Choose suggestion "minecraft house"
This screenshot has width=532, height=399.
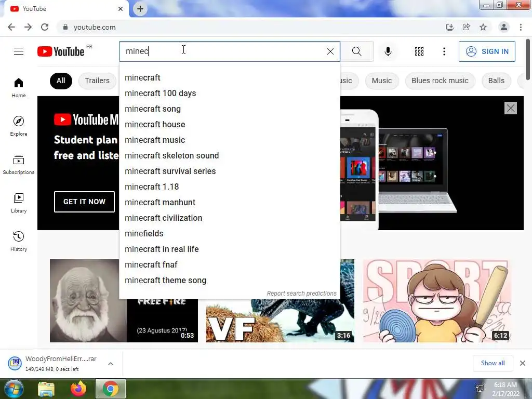pos(229,125)
